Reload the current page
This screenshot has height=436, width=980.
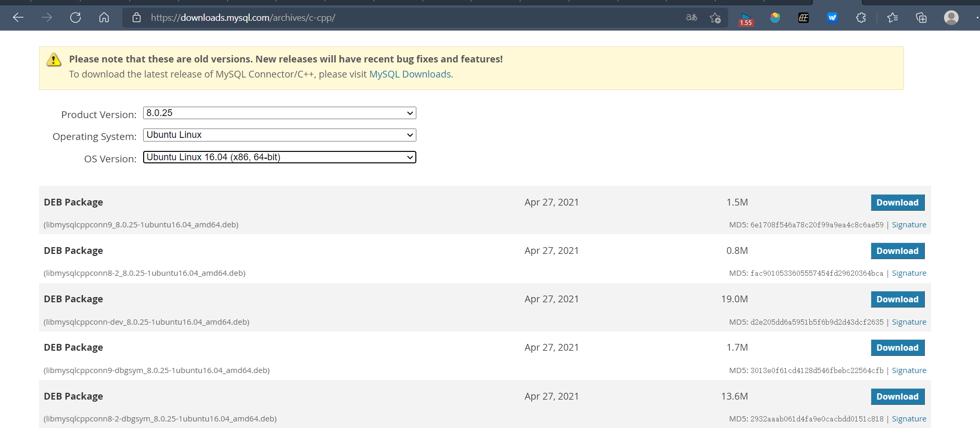click(75, 18)
